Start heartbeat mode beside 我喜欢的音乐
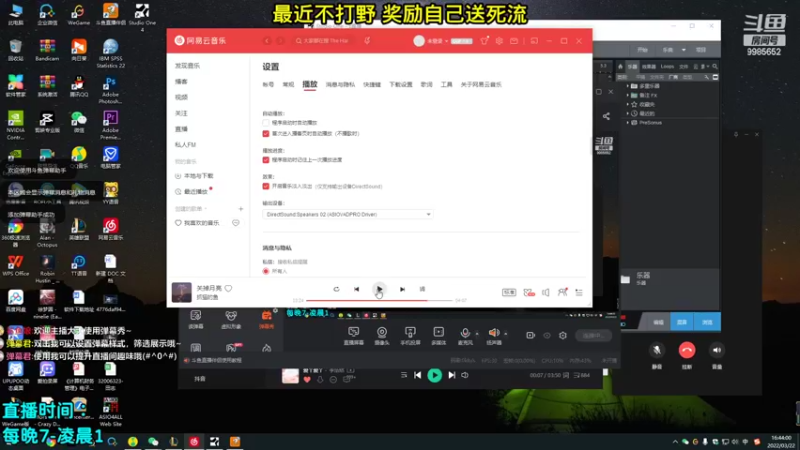 236,223
